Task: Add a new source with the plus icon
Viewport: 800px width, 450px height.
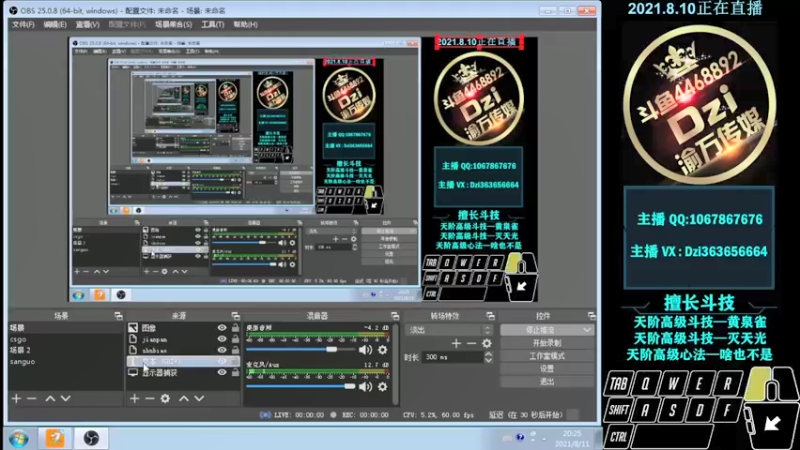Action: pyautogui.click(x=134, y=398)
